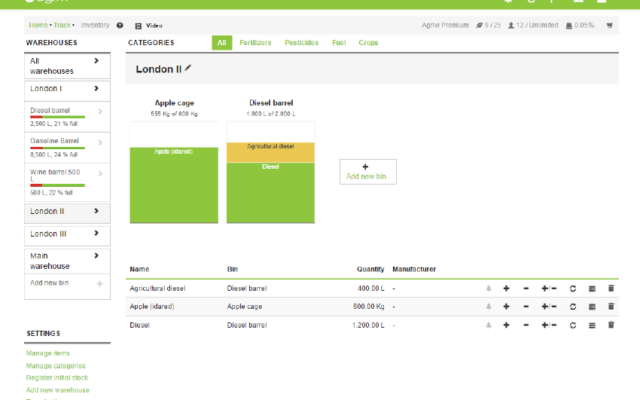Sort table by Quantity column header

point(370,269)
